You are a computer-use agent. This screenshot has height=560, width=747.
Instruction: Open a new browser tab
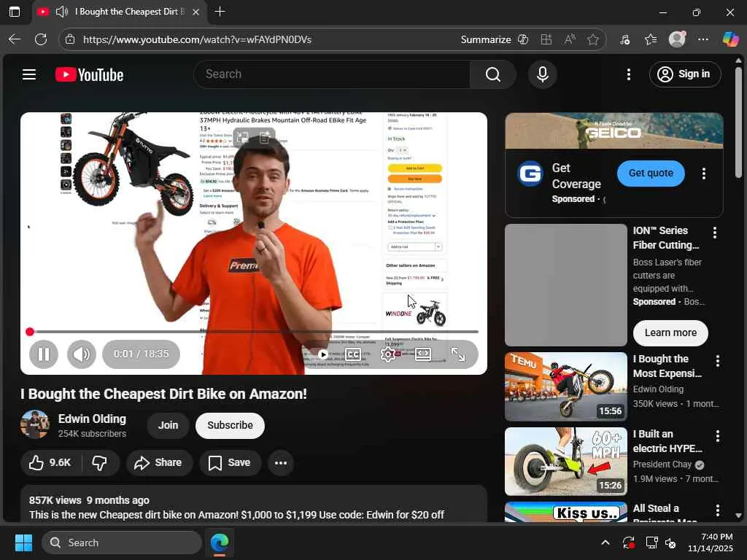[x=220, y=12]
